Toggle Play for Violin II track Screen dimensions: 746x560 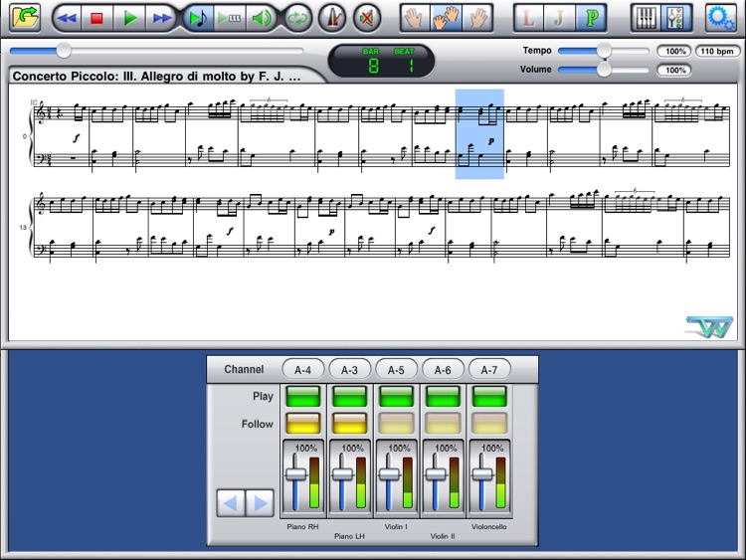tap(443, 396)
